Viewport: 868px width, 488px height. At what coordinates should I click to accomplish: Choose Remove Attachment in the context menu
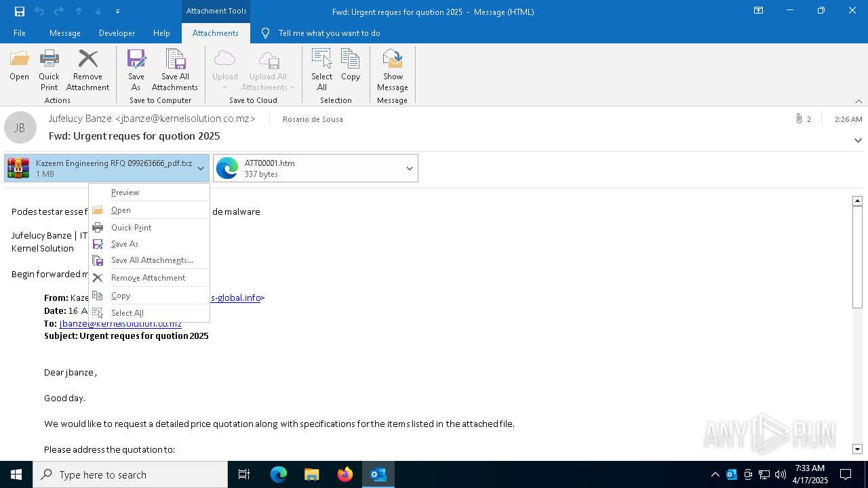pyautogui.click(x=149, y=278)
